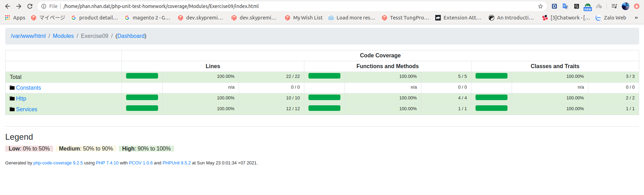Click the Http row Functions progress bar
644x195 pixels.
(x=324, y=97)
